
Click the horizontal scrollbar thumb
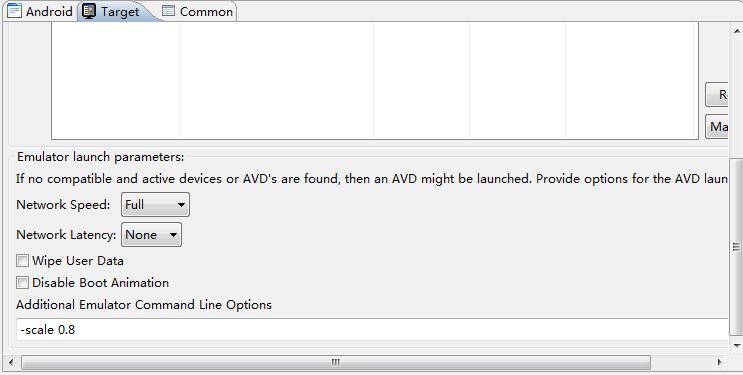(335, 363)
